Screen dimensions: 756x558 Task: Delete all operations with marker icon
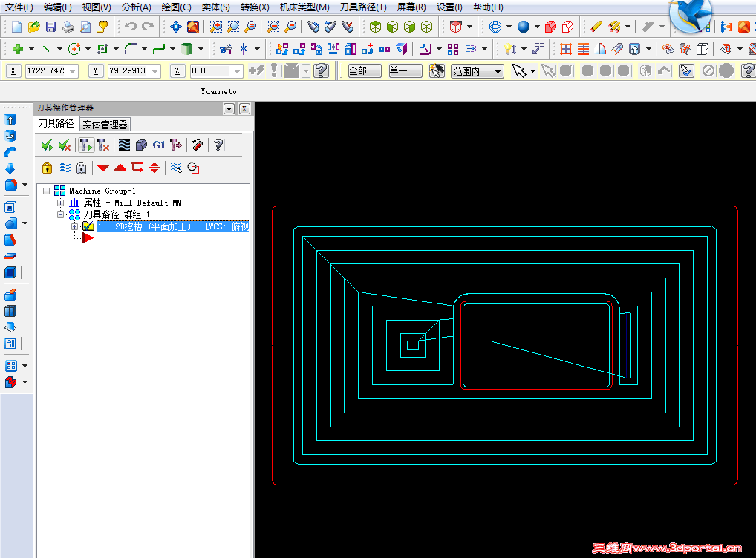(x=198, y=145)
